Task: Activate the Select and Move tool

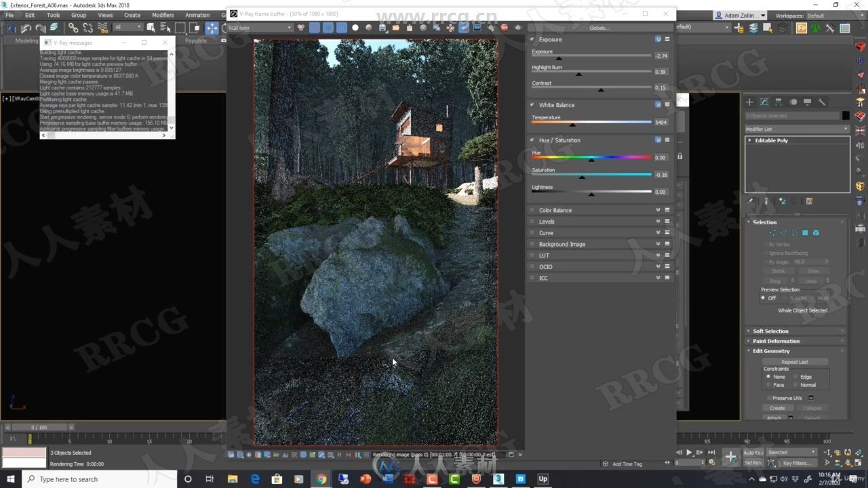Action: click(212, 28)
